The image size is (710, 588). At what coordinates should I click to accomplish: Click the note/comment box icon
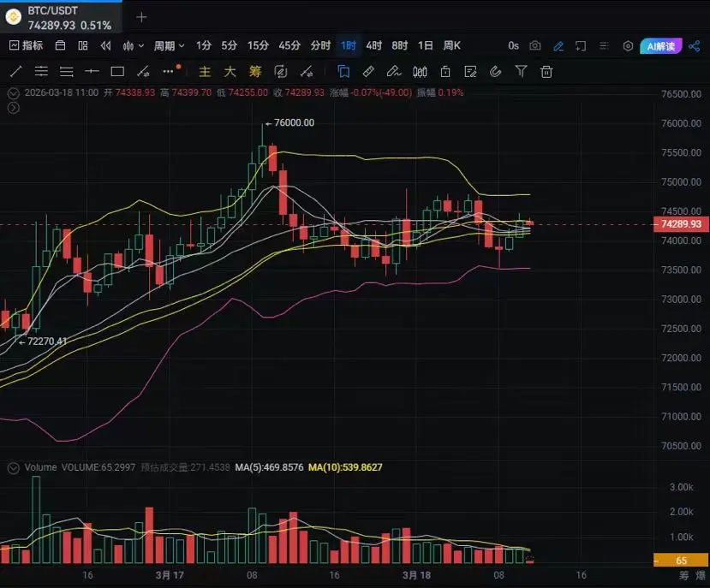(x=581, y=45)
